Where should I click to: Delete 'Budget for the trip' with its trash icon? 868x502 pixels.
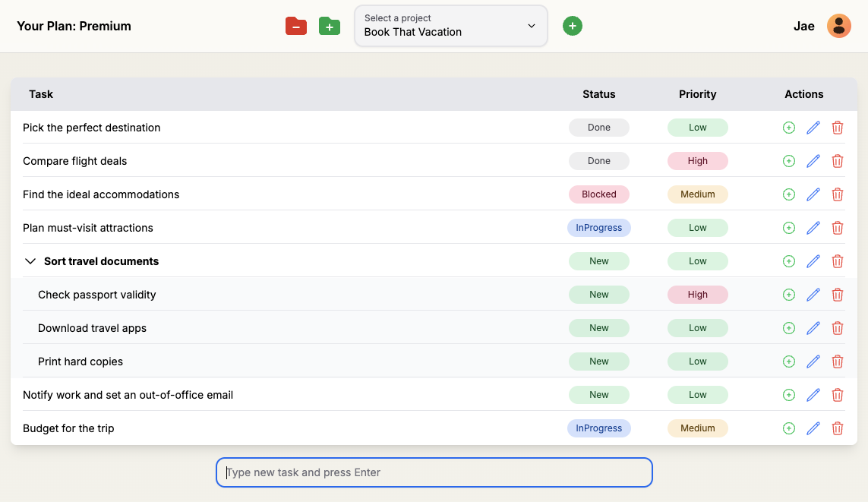click(x=838, y=428)
